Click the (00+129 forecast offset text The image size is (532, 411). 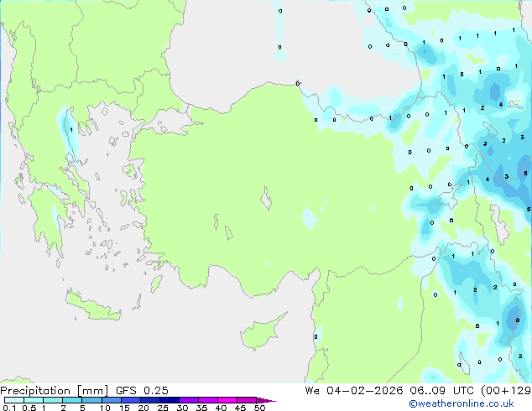[506, 391]
